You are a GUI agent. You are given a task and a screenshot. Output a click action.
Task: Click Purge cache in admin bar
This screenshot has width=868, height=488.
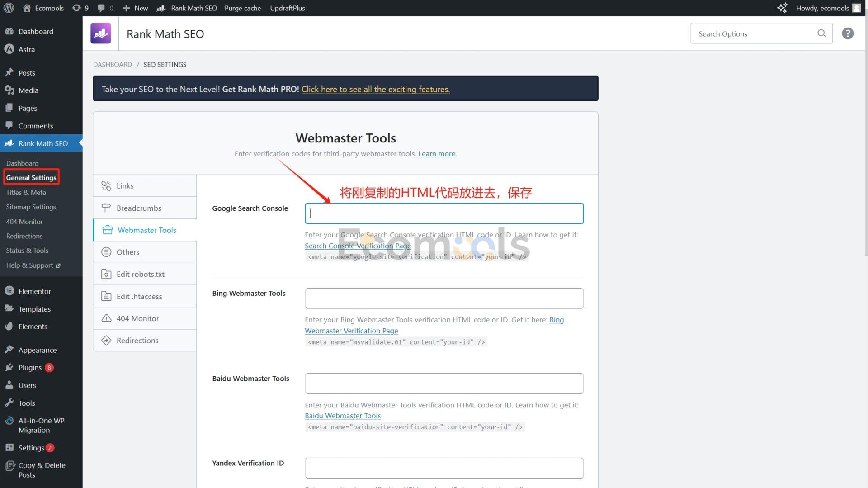[x=242, y=8]
